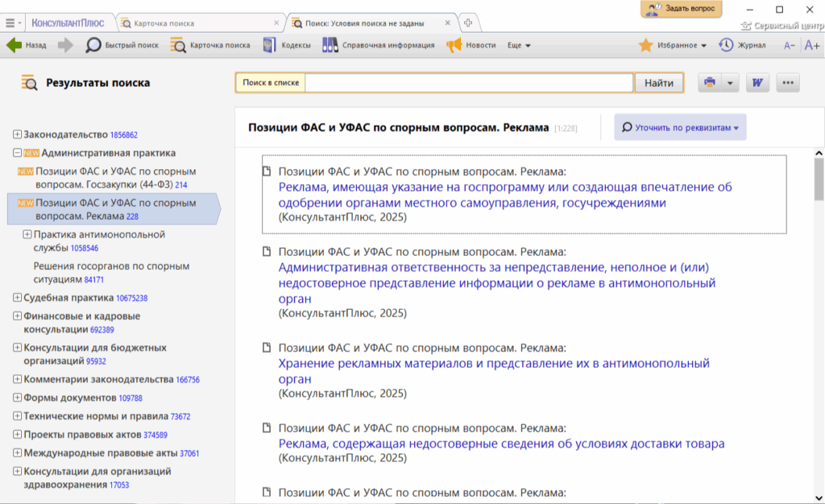The image size is (825, 504).
Task: Open the Еще toolbar menu
Action: (519, 45)
